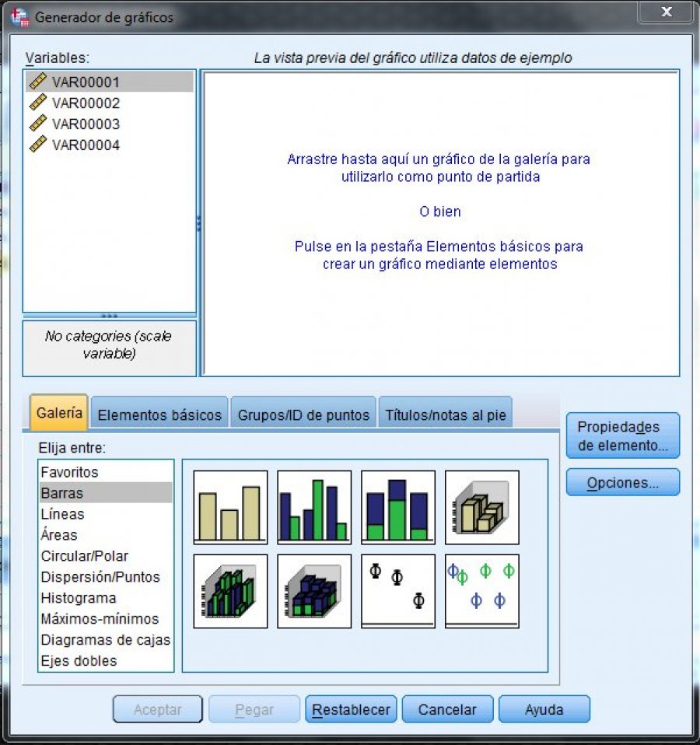Image resolution: width=700 pixels, height=745 pixels.
Task: Choose Histograma chart type
Action: point(106,598)
